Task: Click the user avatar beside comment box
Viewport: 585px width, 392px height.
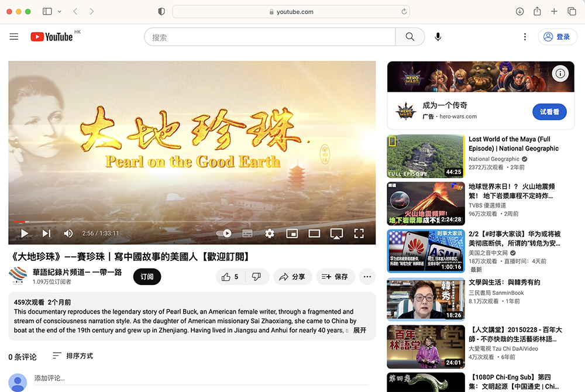Action: click(x=18, y=382)
